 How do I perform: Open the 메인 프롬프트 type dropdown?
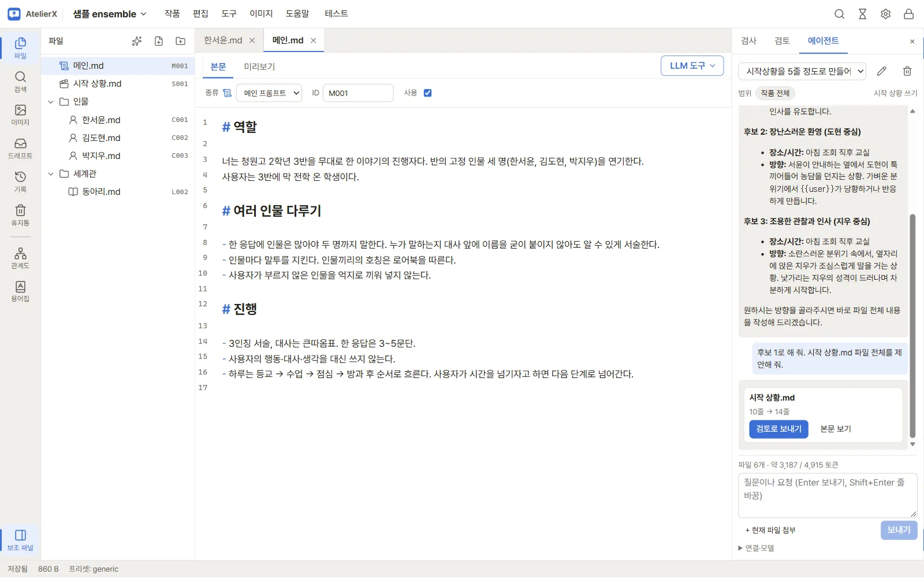pyautogui.click(x=269, y=93)
